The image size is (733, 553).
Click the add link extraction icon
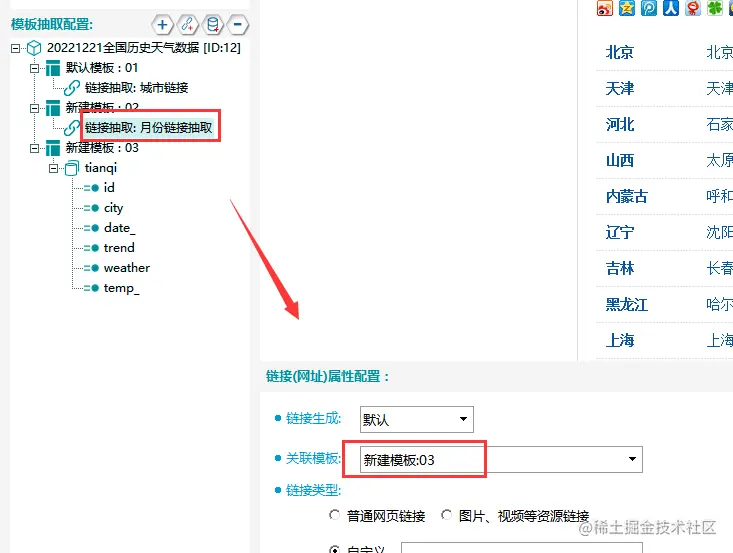(x=187, y=24)
